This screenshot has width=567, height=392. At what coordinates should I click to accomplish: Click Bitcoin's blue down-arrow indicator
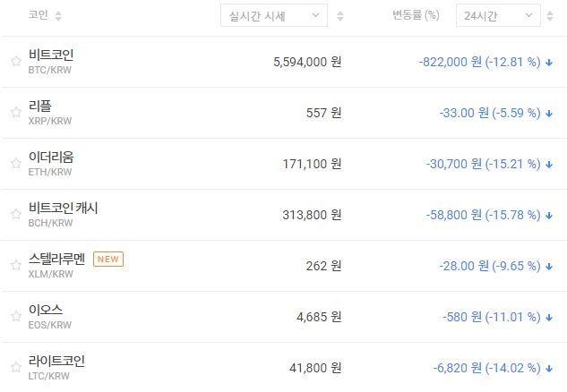[549, 63]
